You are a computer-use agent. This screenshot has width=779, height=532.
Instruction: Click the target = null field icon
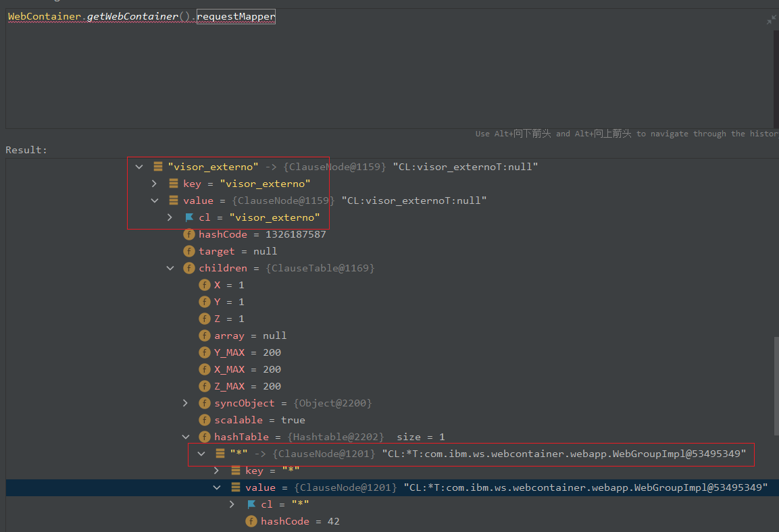[x=189, y=251]
